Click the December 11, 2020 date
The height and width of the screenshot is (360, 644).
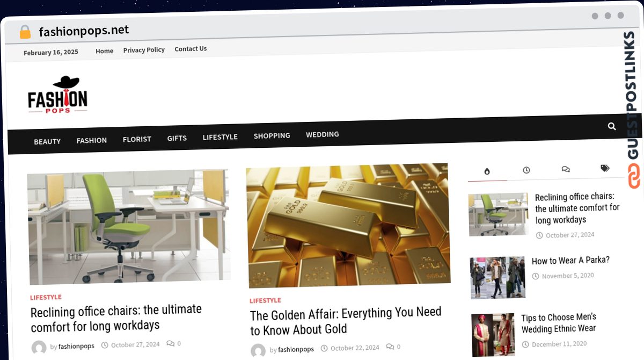coord(559,344)
